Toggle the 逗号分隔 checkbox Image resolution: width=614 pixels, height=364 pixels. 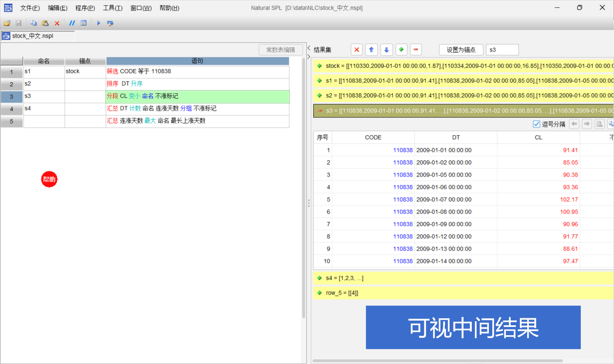click(536, 124)
